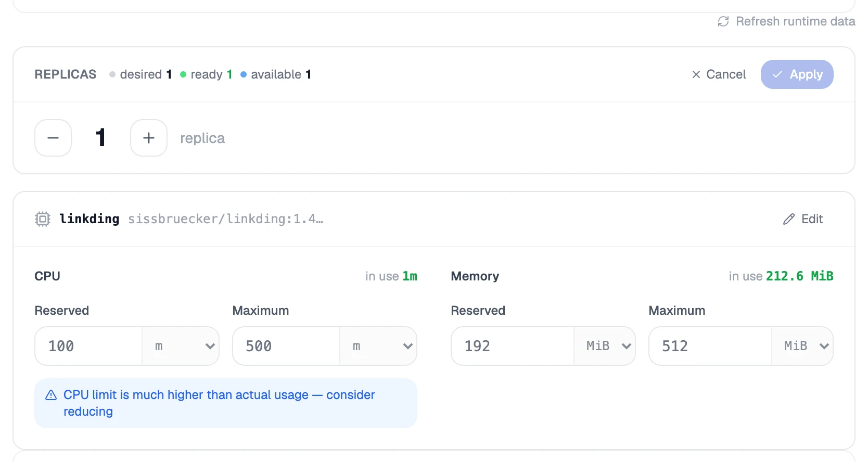
Task: Click the CPU Reserved value field
Action: click(x=88, y=346)
